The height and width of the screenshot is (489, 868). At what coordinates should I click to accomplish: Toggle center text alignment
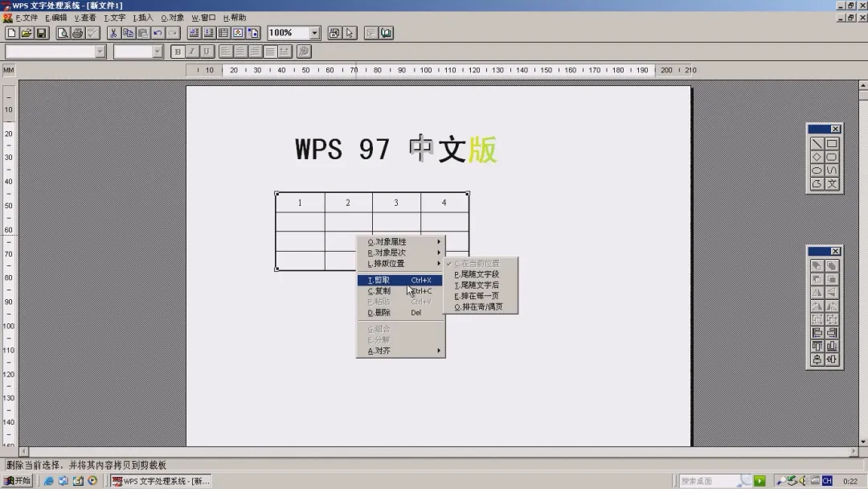click(x=240, y=51)
